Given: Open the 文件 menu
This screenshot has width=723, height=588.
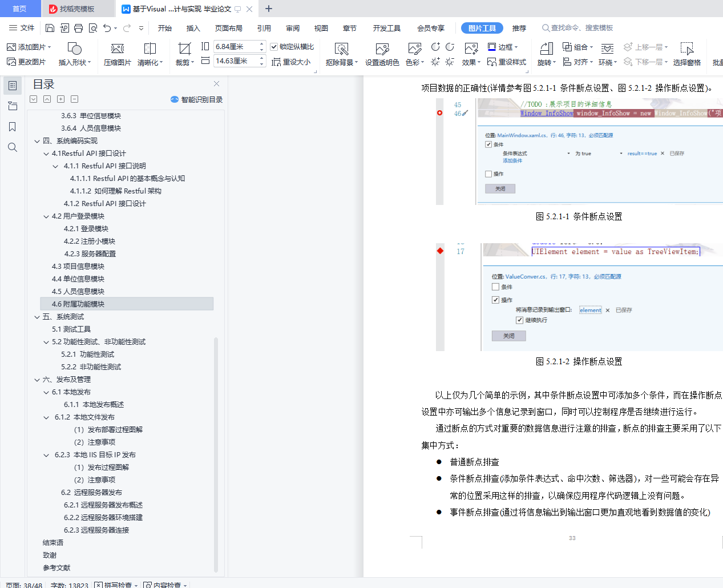Looking at the screenshot, I should coord(22,28).
